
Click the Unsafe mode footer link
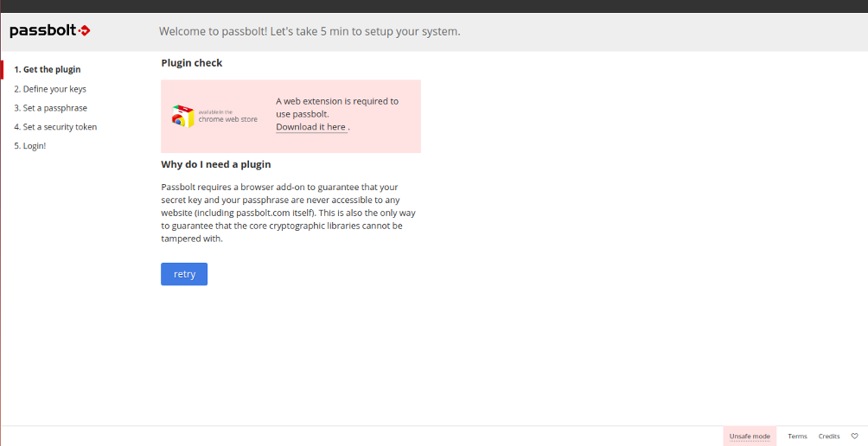tap(750, 436)
